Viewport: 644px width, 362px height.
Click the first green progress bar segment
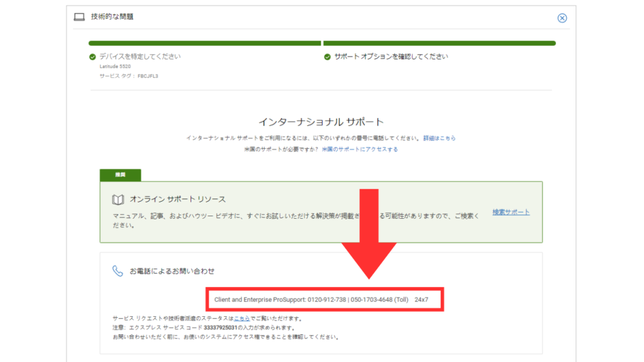click(x=204, y=43)
